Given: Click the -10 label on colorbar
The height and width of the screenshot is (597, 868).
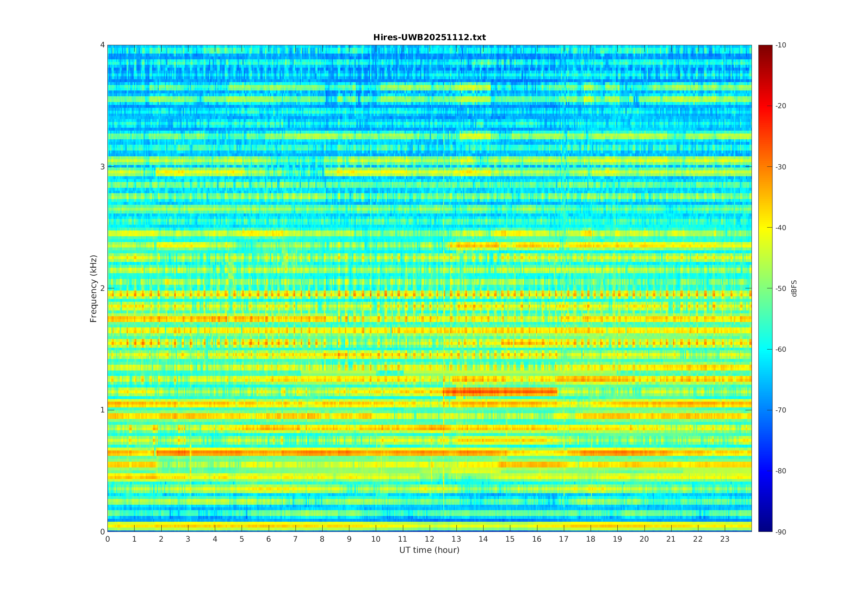Looking at the screenshot, I should [780, 45].
